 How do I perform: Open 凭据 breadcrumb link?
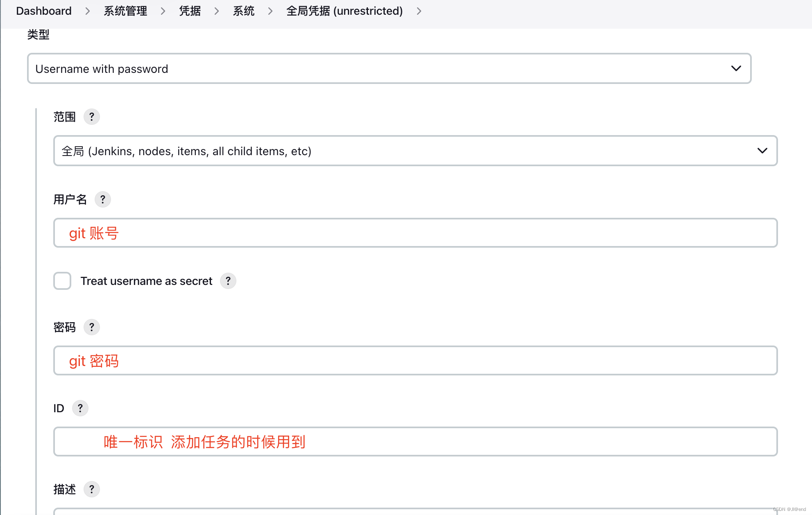pos(190,11)
